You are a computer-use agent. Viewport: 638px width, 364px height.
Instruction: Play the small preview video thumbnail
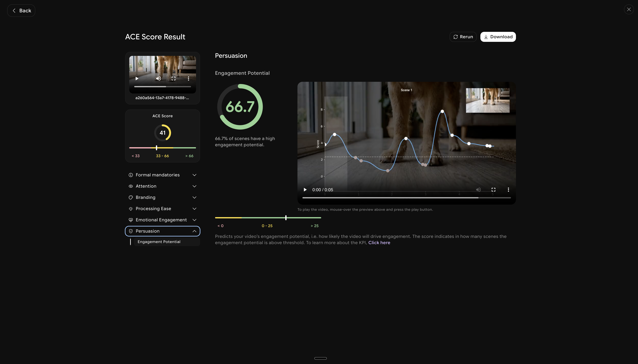pos(137,79)
